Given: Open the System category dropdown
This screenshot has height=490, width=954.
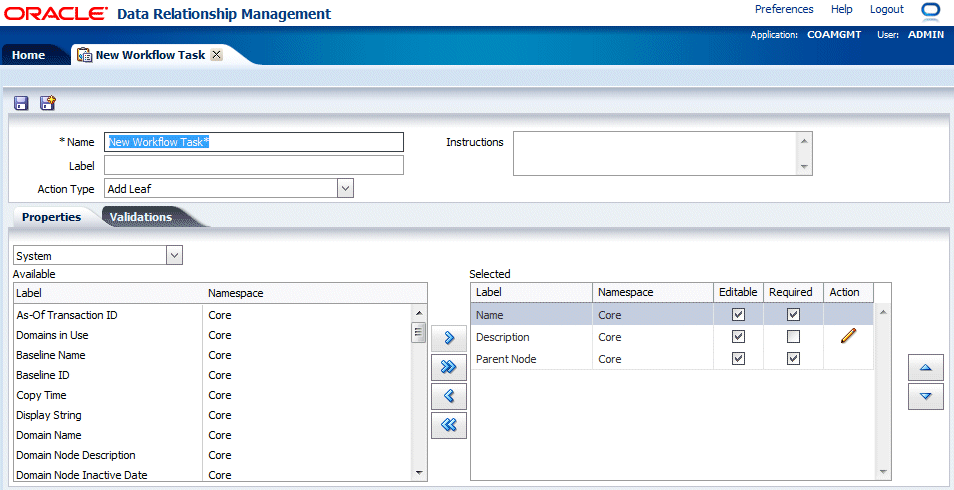Looking at the screenshot, I should (174, 256).
